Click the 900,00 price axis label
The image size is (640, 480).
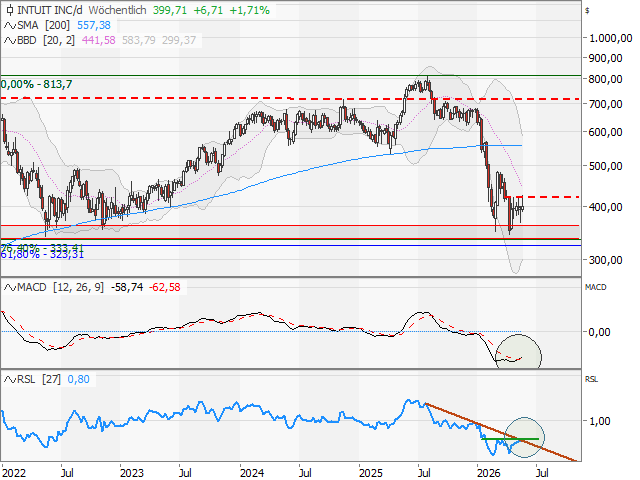(x=605, y=58)
